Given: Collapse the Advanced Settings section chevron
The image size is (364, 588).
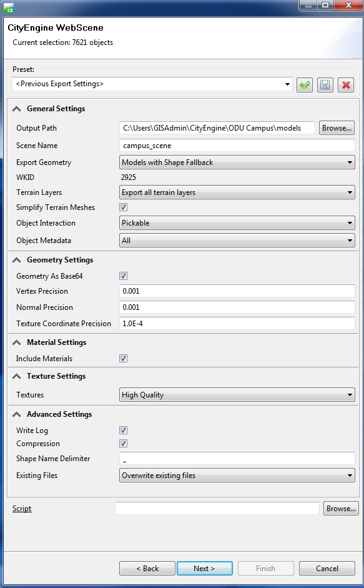Looking at the screenshot, I should click(x=16, y=415).
